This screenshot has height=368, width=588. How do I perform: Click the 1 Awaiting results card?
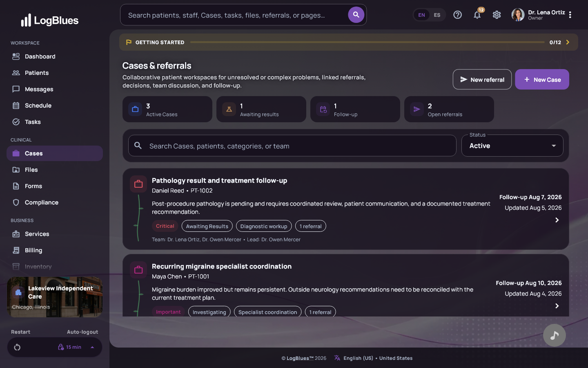click(261, 109)
